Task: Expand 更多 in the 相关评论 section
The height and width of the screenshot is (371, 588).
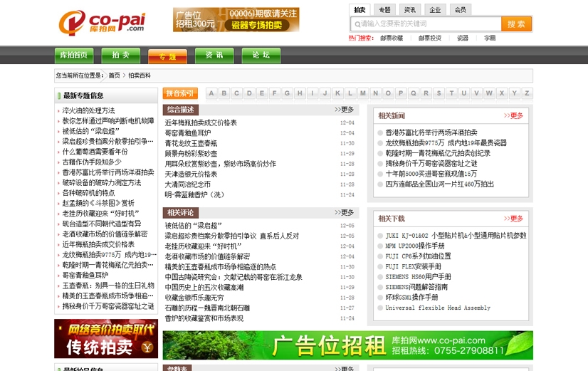Action: (x=344, y=212)
